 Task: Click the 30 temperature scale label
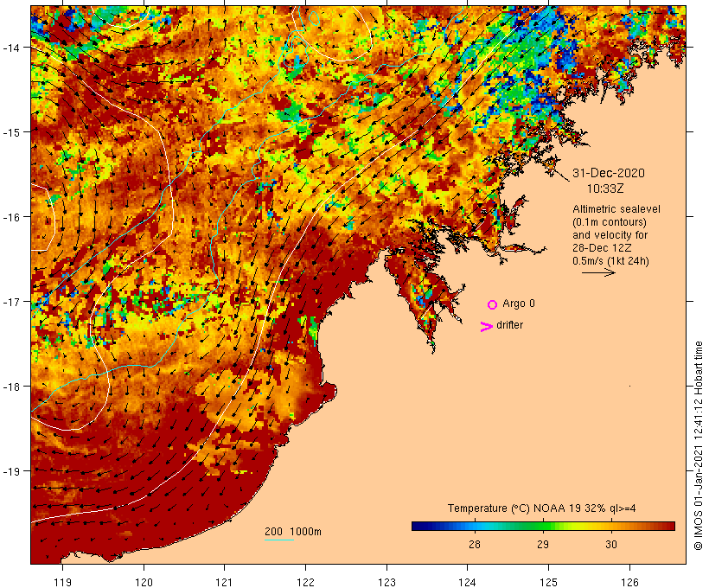pos(611,544)
